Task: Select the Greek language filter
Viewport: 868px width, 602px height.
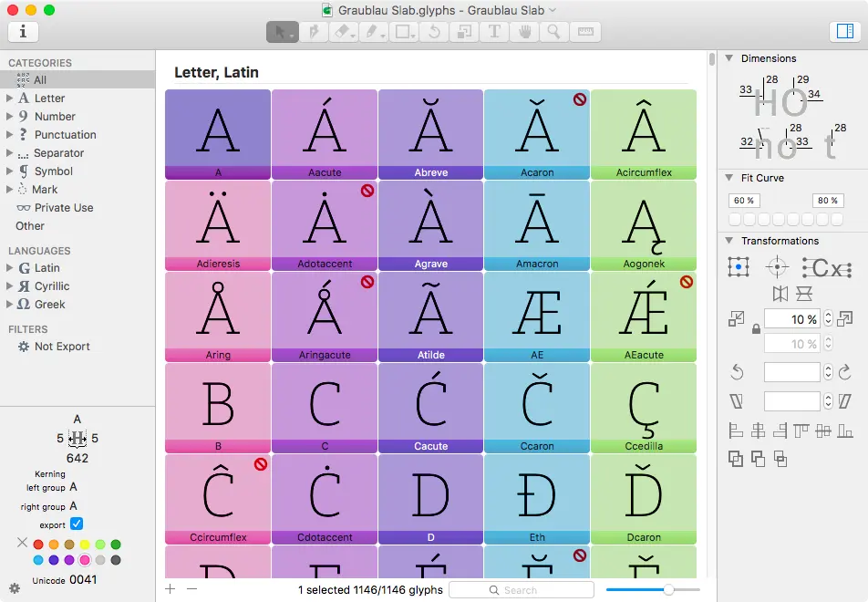Action: 77,304
